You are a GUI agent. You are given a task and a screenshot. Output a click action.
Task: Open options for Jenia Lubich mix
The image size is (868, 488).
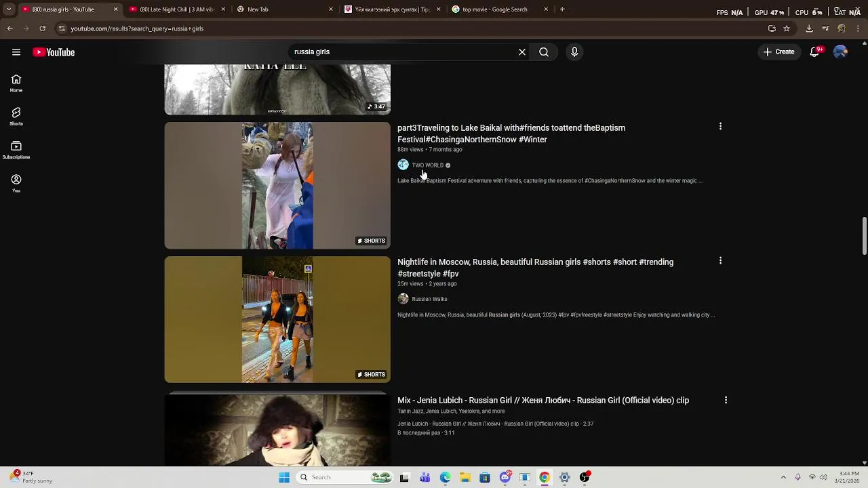(726, 400)
